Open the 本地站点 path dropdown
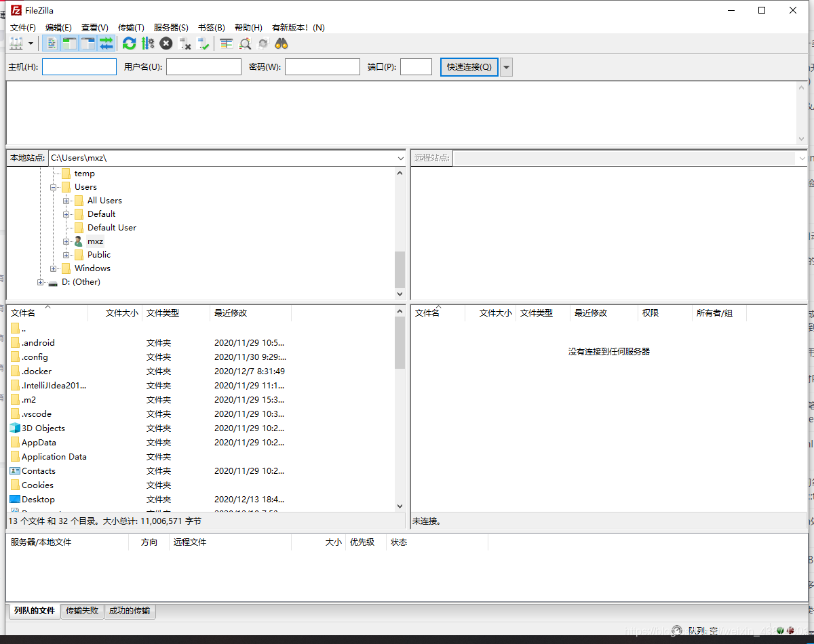 400,158
